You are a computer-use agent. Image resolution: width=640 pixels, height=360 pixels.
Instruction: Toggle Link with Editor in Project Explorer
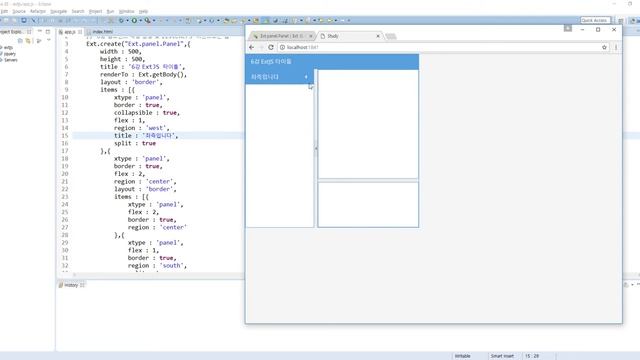[x=28, y=41]
